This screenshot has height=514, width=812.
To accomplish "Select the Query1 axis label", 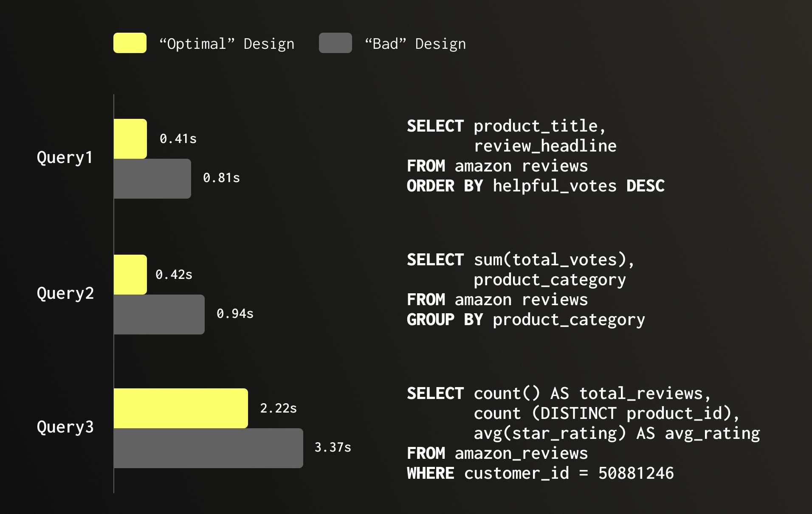I will (x=65, y=157).
